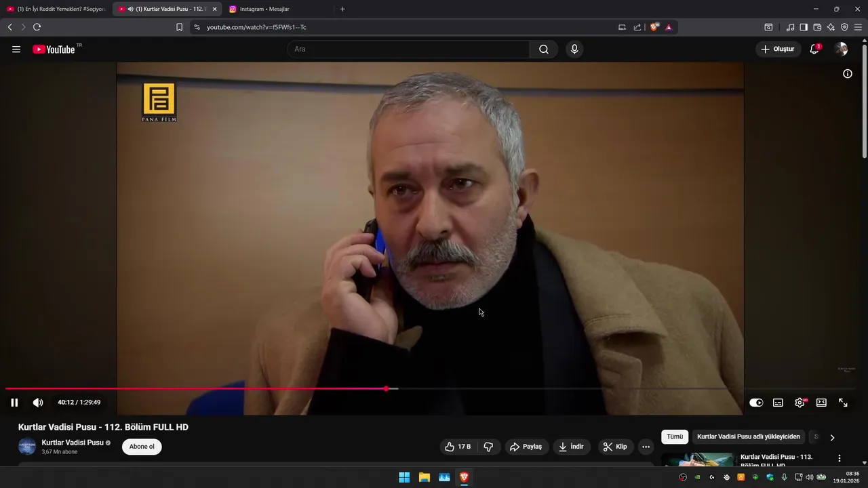Go back in browser history
868x488 pixels.
pos(9,27)
